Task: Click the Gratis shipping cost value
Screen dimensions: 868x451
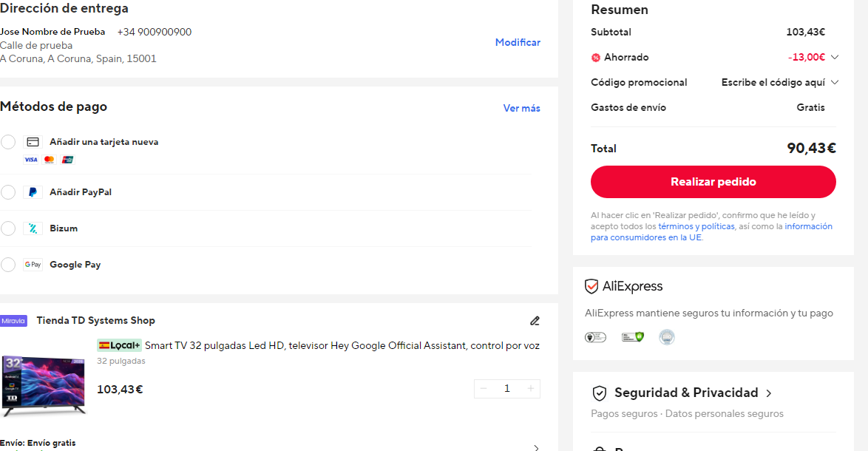Action: click(x=810, y=107)
